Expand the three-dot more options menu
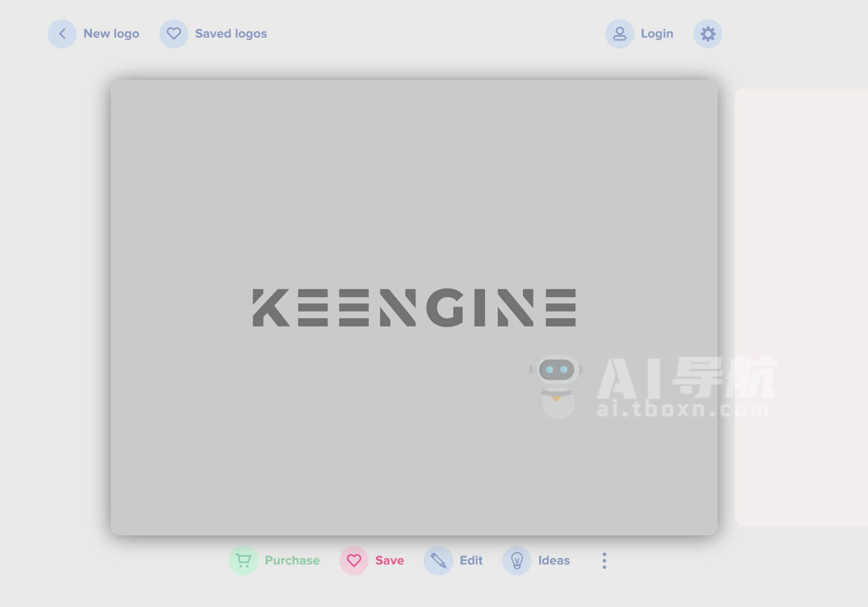Viewport: 868px width, 607px height. [x=604, y=560]
